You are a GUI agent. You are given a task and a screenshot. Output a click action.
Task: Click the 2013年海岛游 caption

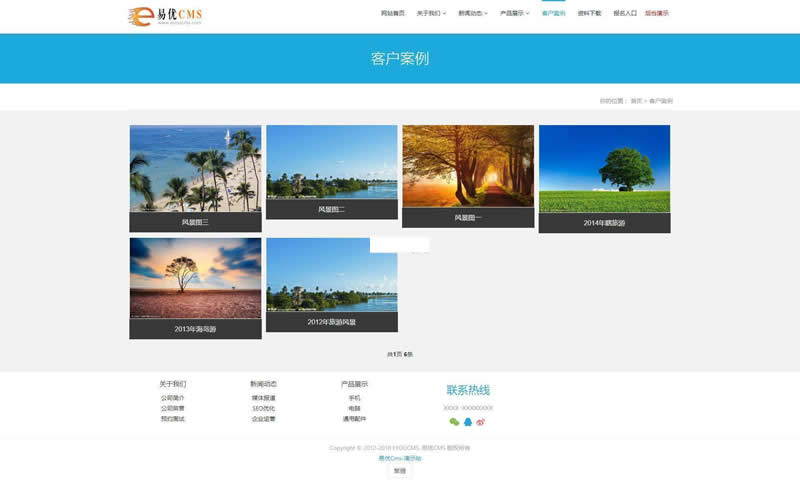click(195, 329)
